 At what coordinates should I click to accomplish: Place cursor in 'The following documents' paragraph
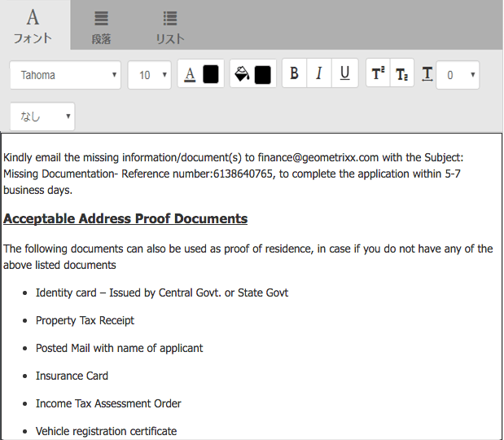click(248, 257)
